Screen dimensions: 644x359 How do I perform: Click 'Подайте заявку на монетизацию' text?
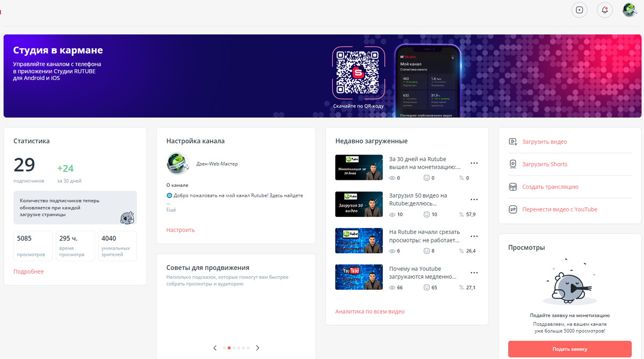pos(569,316)
